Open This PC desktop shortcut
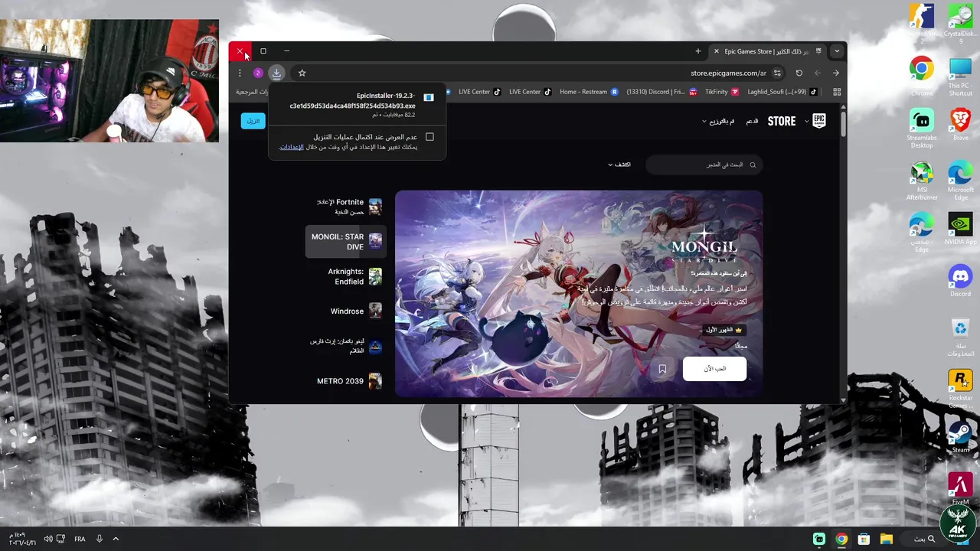 pos(960,75)
